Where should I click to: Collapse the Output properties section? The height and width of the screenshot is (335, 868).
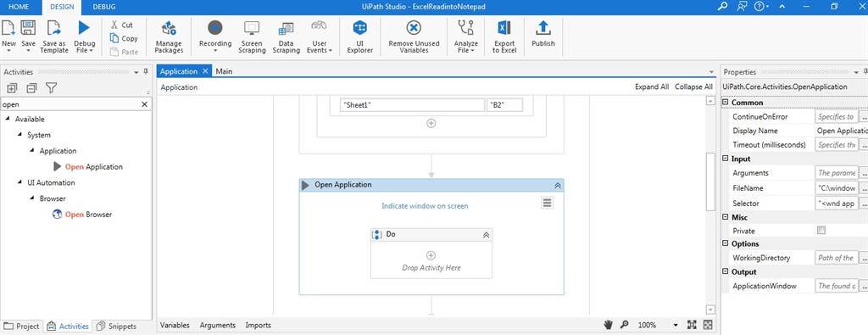tap(726, 272)
